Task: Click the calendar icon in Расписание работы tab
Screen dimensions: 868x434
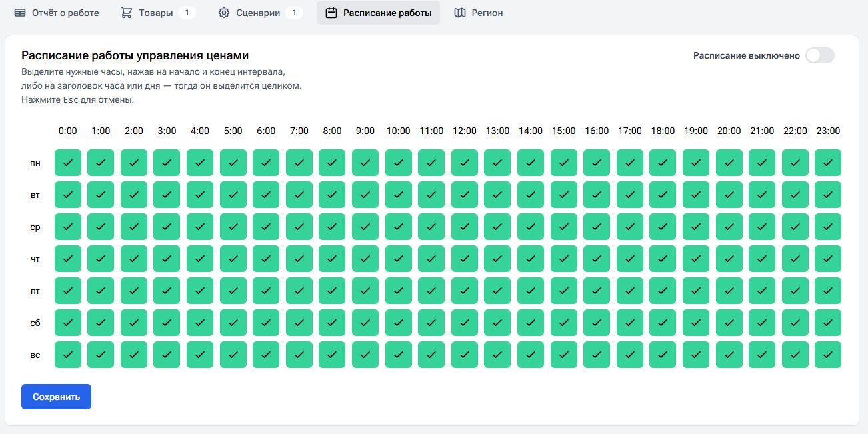Action: click(331, 13)
